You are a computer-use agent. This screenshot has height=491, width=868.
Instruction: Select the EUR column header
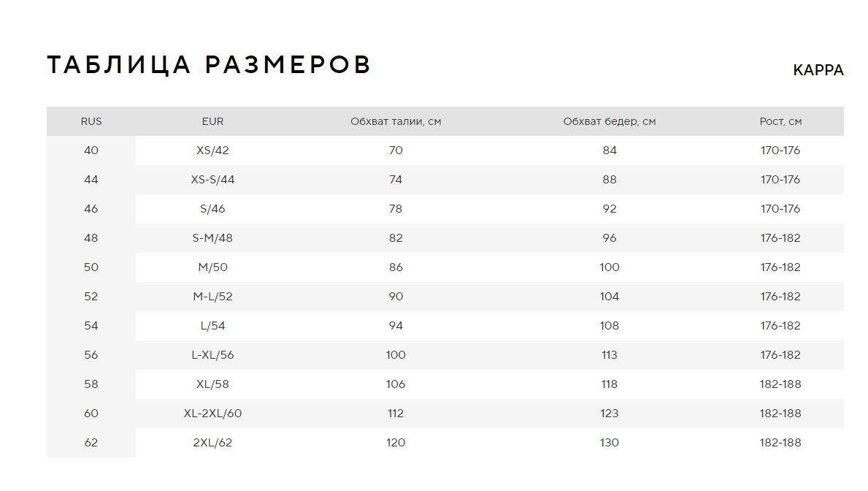pyautogui.click(x=212, y=121)
